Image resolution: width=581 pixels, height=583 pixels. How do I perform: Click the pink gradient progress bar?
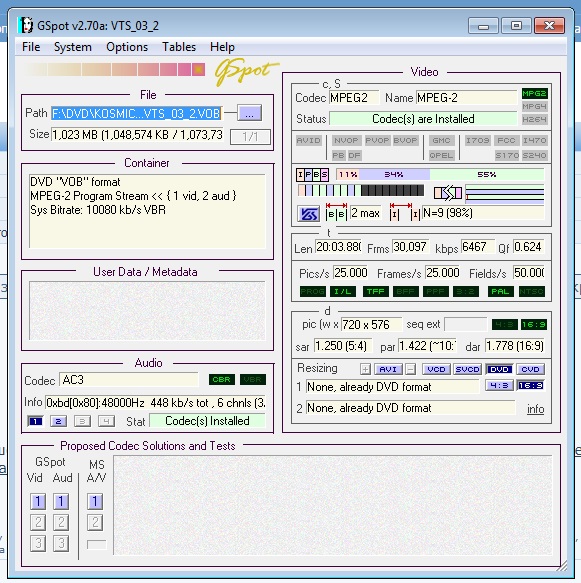114,70
